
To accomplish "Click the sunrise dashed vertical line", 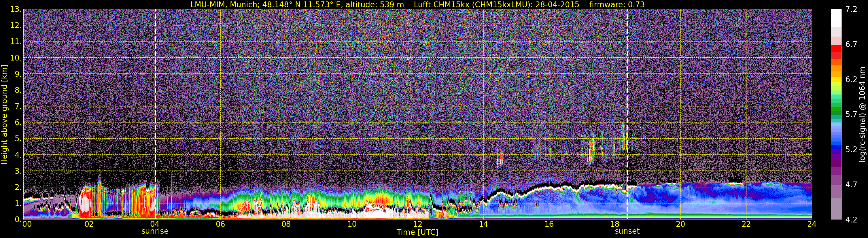I will coord(155,114).
